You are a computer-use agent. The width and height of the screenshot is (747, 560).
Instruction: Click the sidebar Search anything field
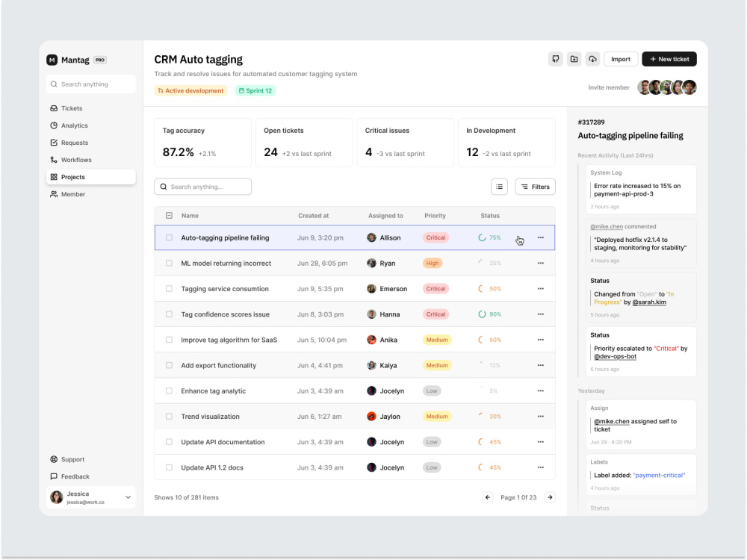91,84
